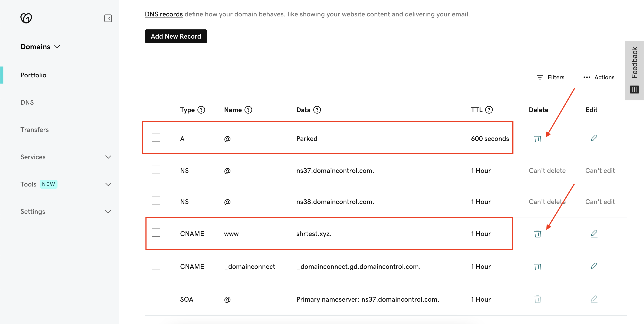
Task: Open Transfers in the sidebar
Action: (x=34, y=130)
